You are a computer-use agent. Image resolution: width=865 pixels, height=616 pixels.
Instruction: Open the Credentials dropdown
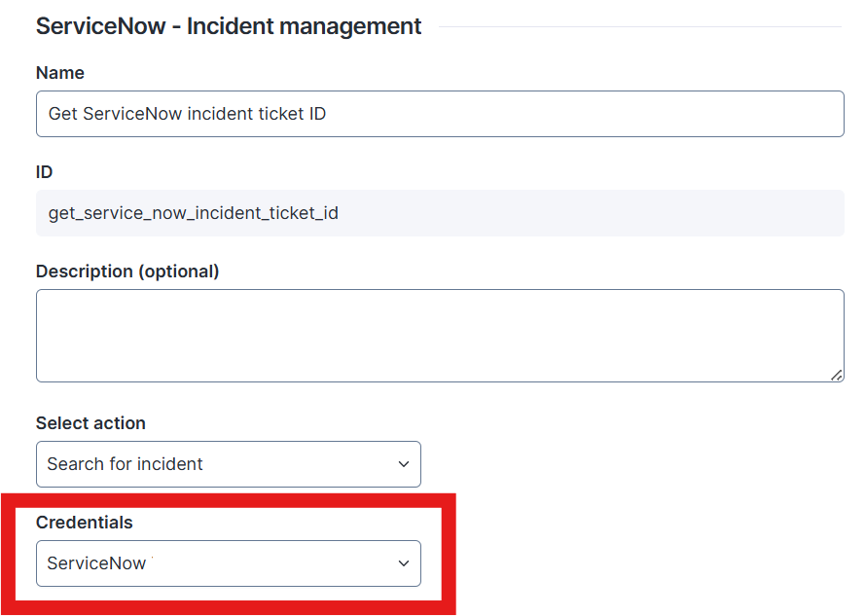[228, 563]
